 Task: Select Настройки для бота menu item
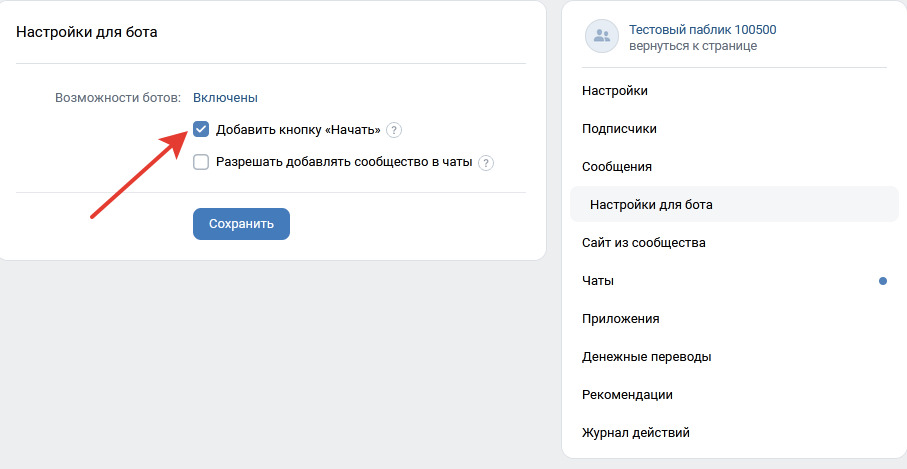point(651,205)
